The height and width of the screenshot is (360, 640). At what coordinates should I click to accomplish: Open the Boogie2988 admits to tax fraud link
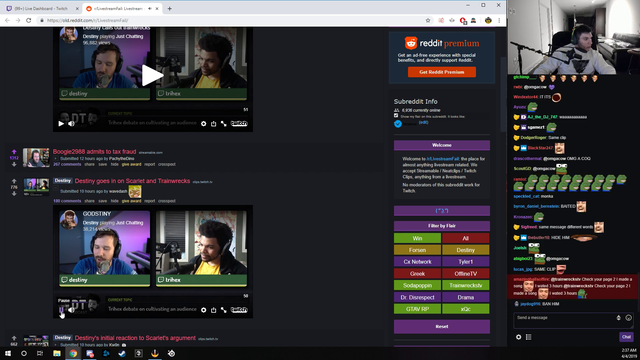tap(94, 151)
